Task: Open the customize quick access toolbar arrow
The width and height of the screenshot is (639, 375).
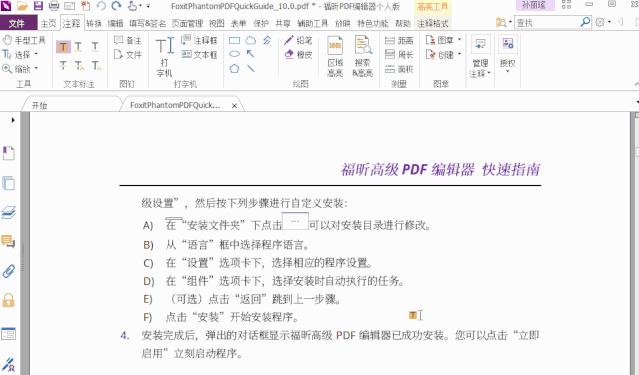Action: coord(148,6)
